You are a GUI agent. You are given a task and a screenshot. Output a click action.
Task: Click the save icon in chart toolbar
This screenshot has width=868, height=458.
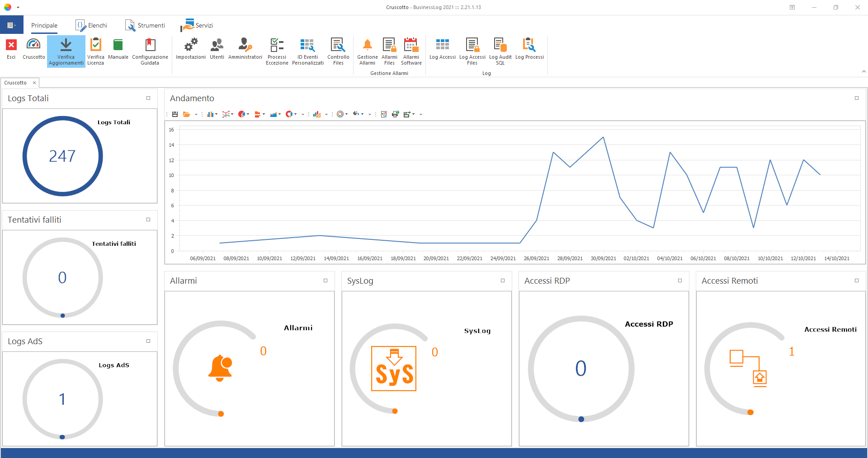coord(175,114)
